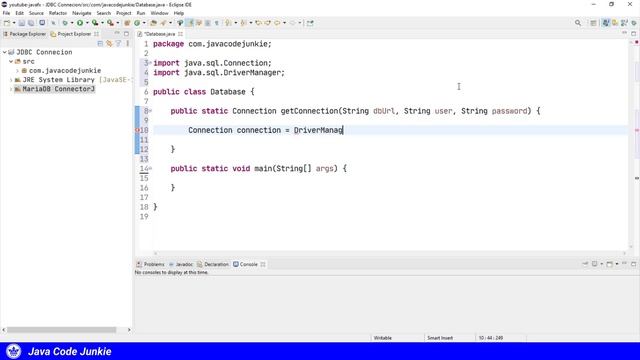640x360 pixels.
Task: Click the Open Type toolbar icon
Action: pos(153,23)
